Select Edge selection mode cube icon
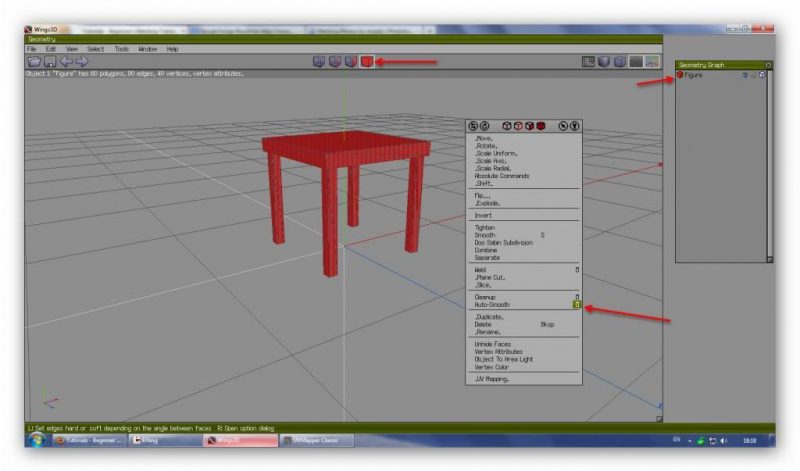 tap(335, 62)
